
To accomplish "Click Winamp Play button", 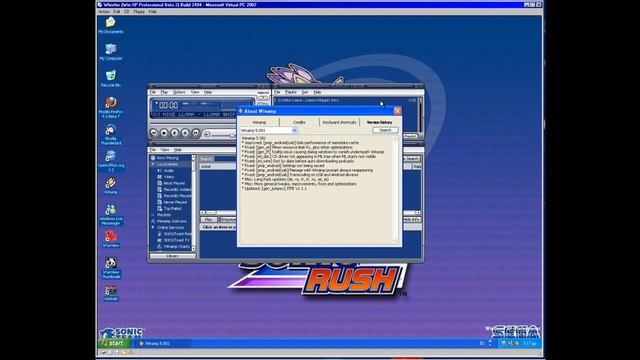I will pyautogui.click(x=164, y=133).
